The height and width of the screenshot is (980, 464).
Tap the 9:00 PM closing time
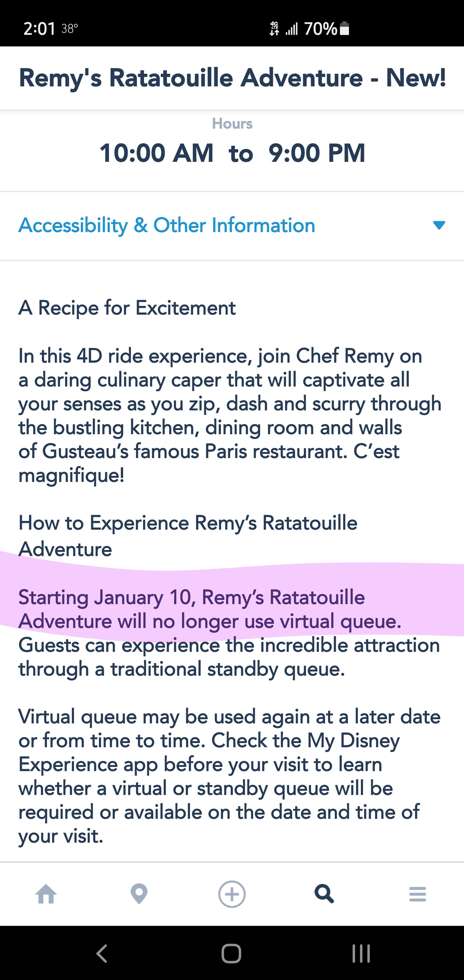[317, 153]
